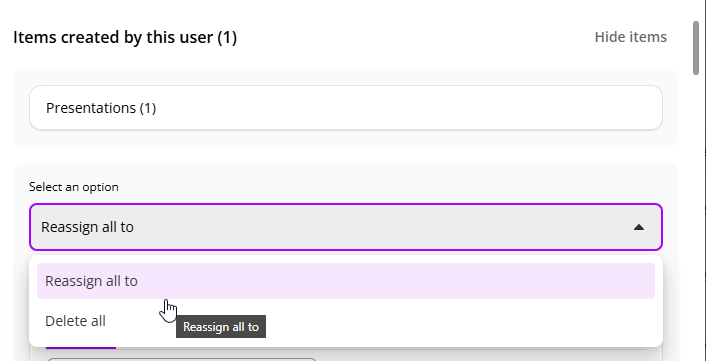The width and height of the screenshot is (706, 361).
Task: Click the Reassign all to text in combo box
Action: pos(87,227)
